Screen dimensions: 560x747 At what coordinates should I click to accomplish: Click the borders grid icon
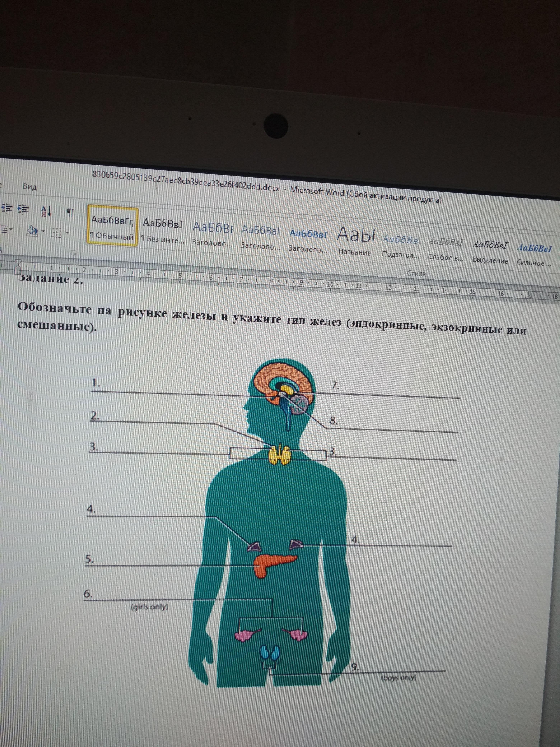tap(56, 232)
